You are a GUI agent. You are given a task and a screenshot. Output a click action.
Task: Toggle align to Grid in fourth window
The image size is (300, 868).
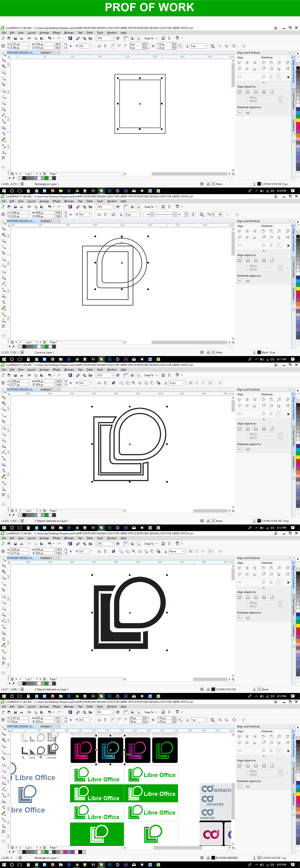(264, 597)
